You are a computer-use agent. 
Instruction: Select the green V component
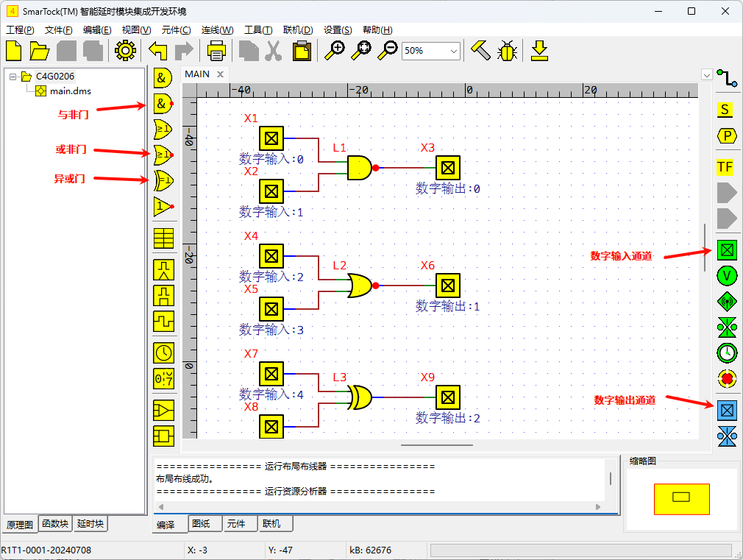(727, 275)
